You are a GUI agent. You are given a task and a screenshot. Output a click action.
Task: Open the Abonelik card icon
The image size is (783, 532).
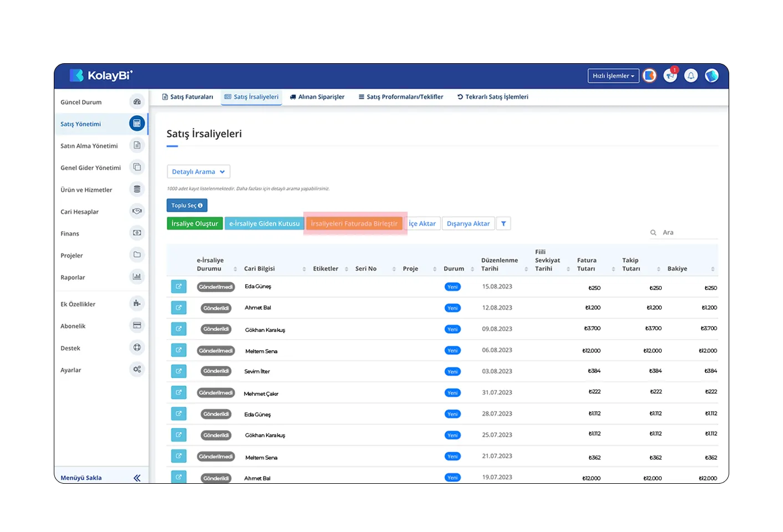[x=137, y=325]
